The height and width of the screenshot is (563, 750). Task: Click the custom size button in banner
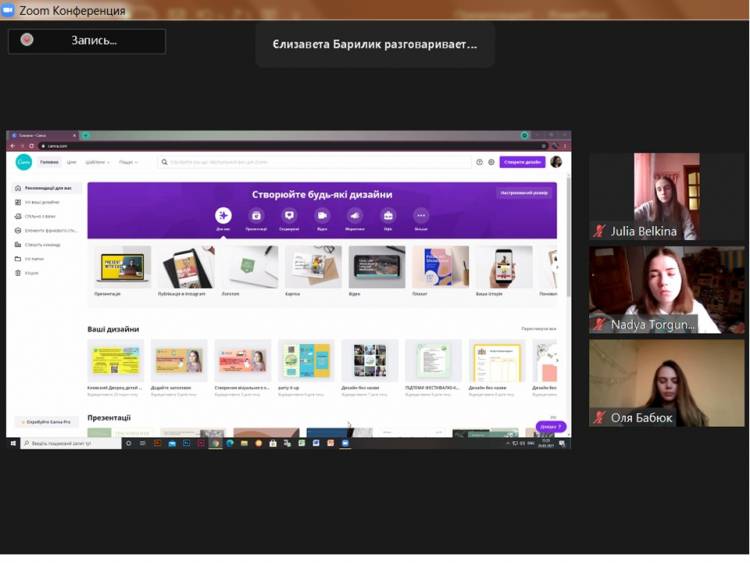click(524, 192)
